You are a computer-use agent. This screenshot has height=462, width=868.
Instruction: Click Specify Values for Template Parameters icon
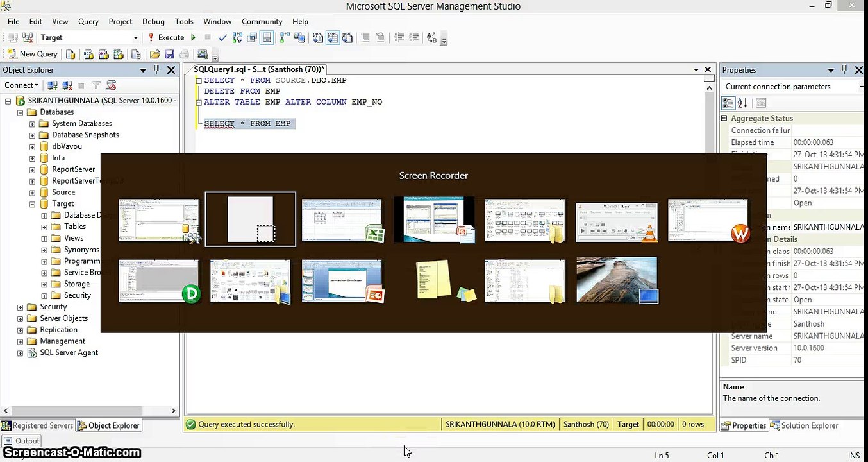point(431,38)
